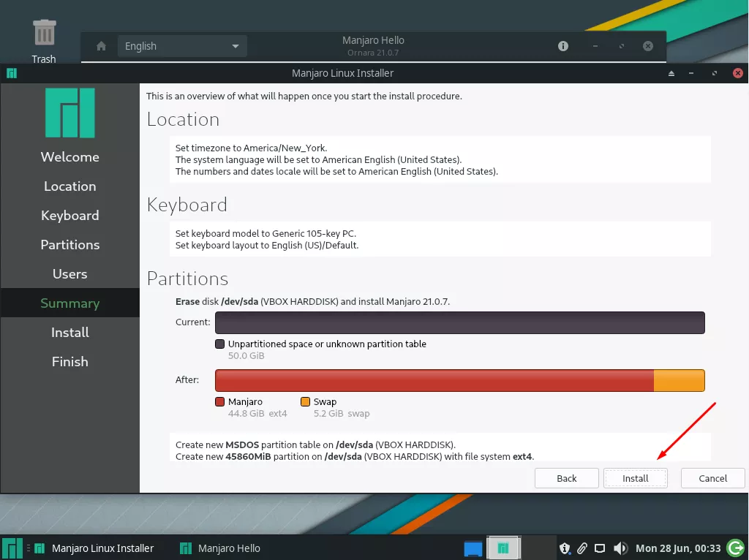Click the unpartitioned space legend swatch
The height and width of the screenshot is (560, 749).
219,344
